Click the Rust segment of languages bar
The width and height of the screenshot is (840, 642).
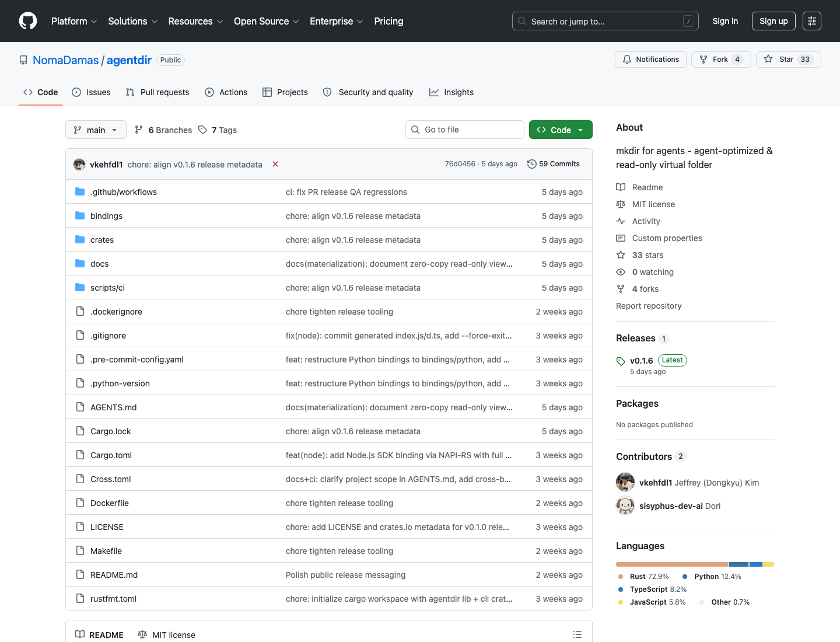click(672, 564)
